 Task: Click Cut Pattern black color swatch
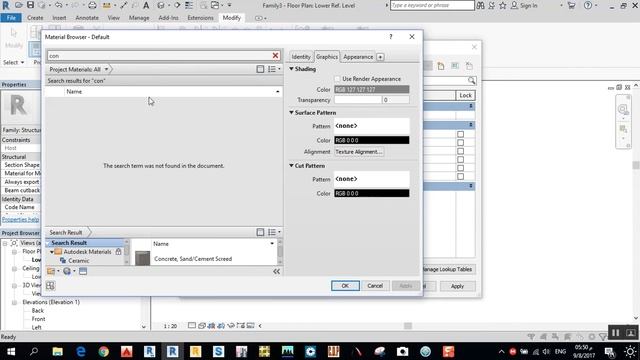tap(372, 193)
